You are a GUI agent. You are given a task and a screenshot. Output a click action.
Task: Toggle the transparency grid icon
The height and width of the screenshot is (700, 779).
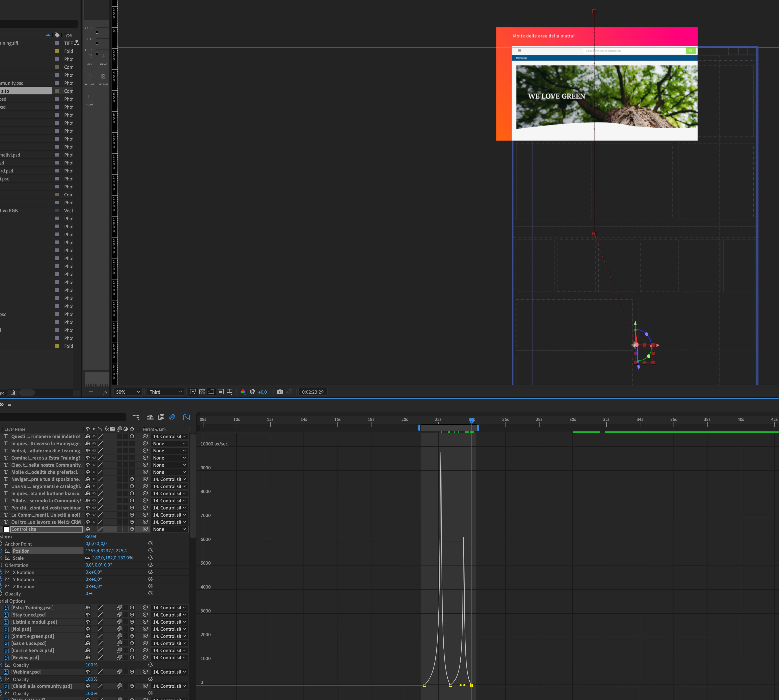click(x=202, y=392)
